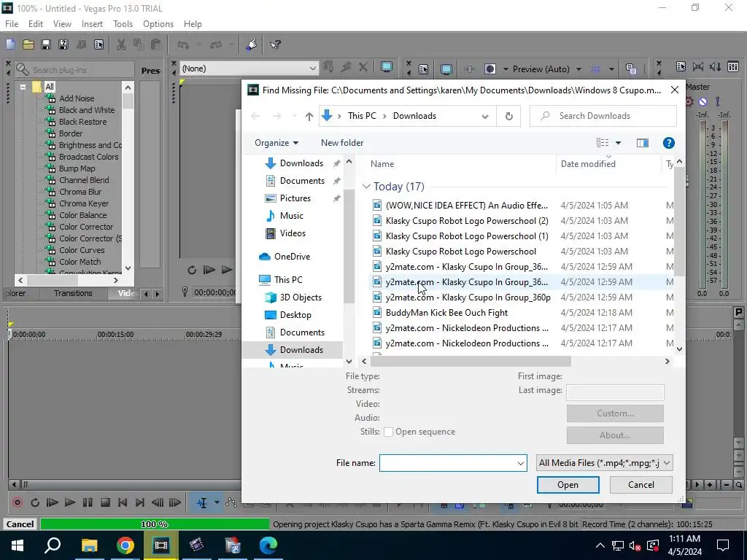This screenshot has width=747, height=560.
Task: Open the Options menu
Action: pyautogui.click(x=158, y=24)
